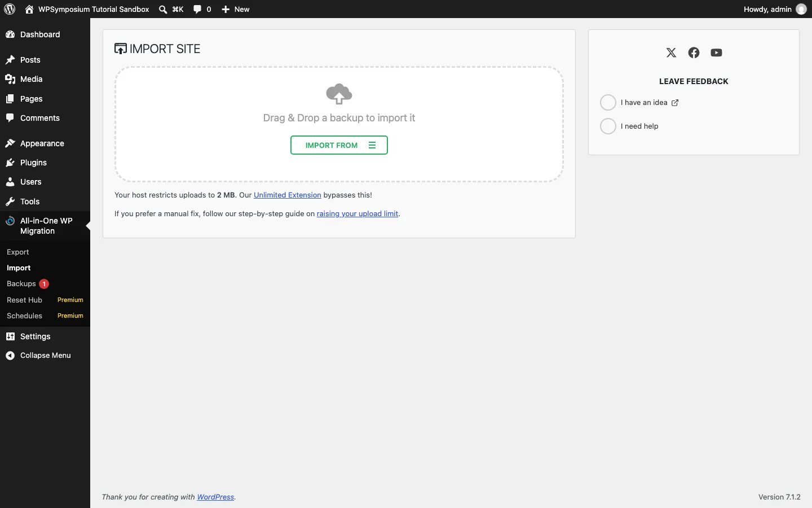Select the Import submenu item
Image resolution: width=812 pixels, height=508 pixels.
[x=45, y=268]
